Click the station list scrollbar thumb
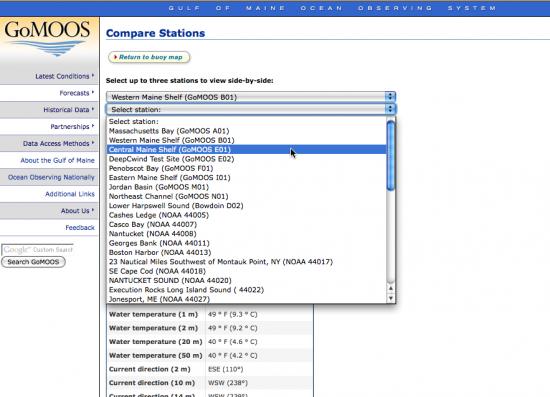 (391, 156)
